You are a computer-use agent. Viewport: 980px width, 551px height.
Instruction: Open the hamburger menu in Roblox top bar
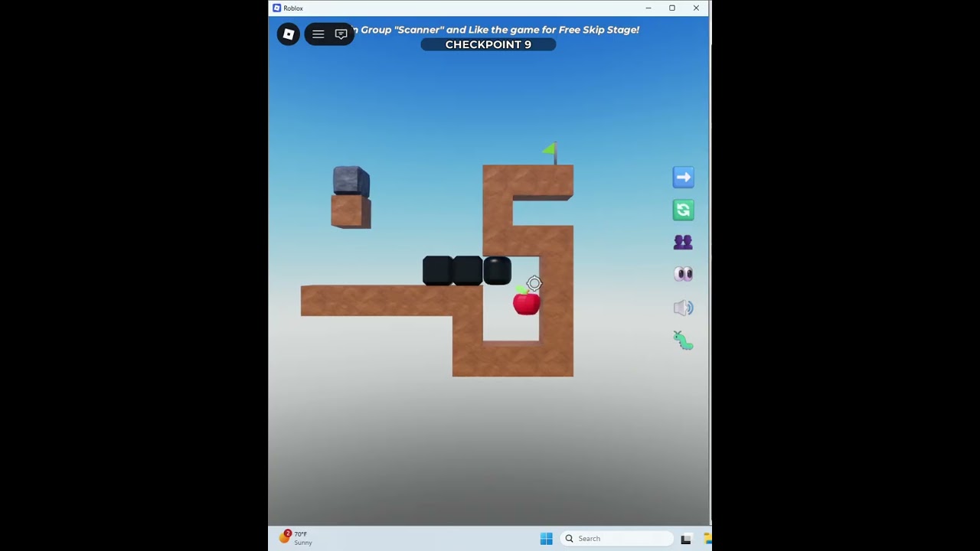pyautogui.click(x=318, y=34)
